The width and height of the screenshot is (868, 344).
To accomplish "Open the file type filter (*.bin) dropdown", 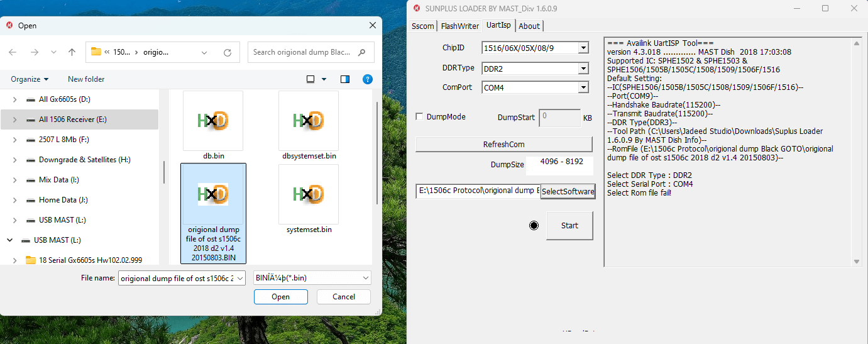I will pos(312,278).
